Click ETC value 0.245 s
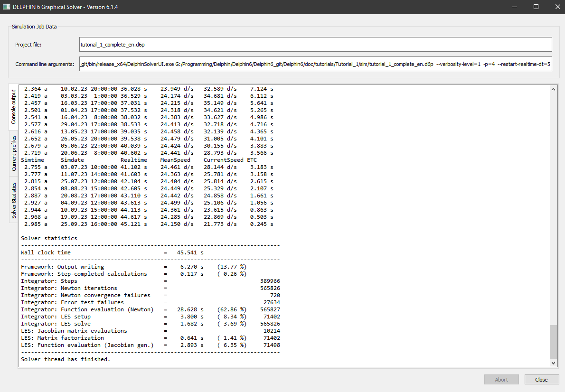The height and width of the screenshot is (392, 565). pos(262,224)
